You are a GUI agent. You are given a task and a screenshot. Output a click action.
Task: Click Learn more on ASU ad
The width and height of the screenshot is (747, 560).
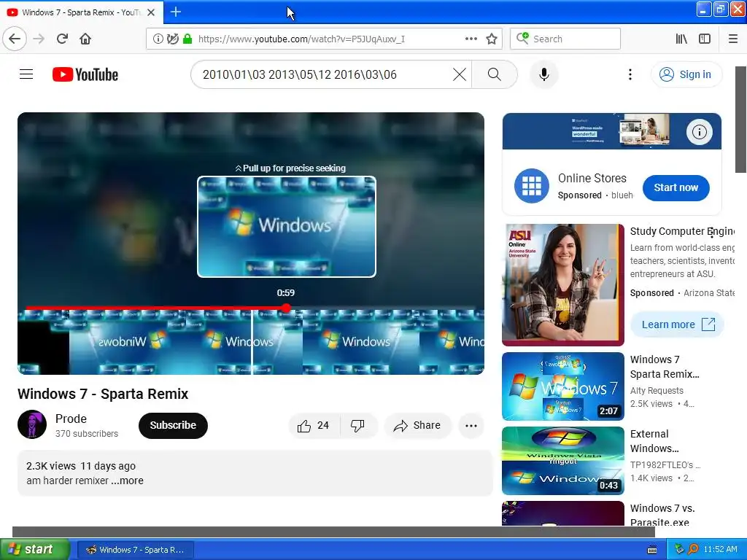678,324
